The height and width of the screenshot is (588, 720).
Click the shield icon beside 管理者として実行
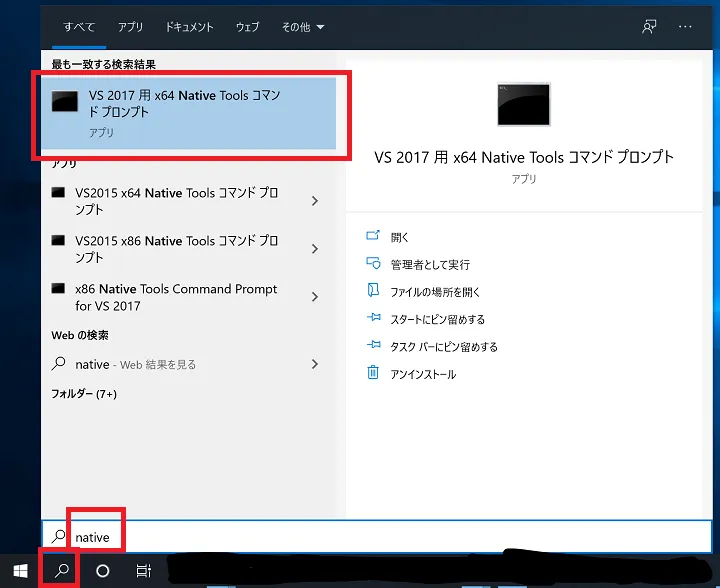373,263
